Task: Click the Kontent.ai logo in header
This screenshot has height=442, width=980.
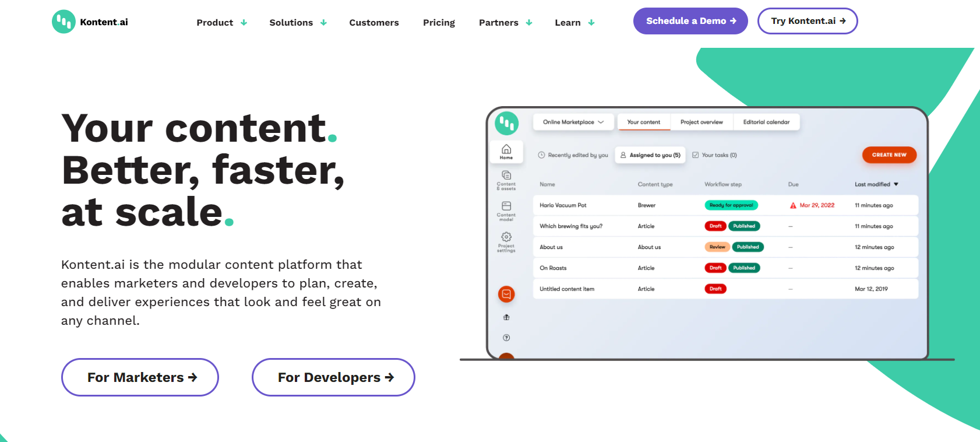Action: tap(90, 22)
